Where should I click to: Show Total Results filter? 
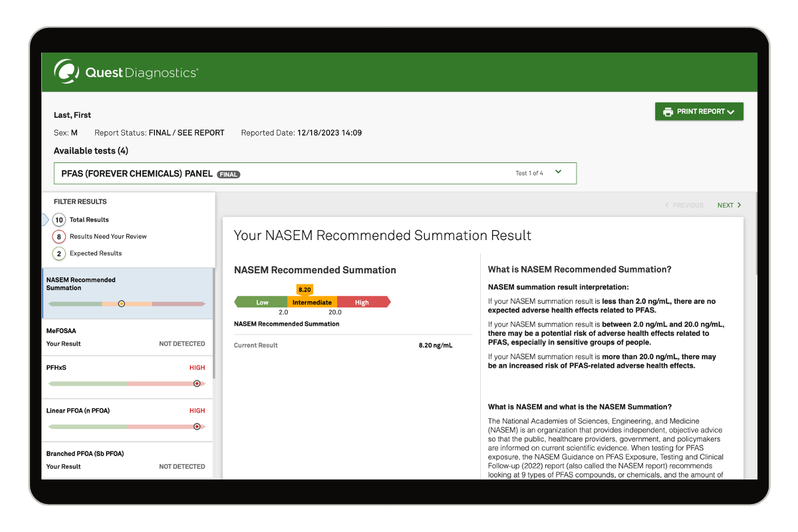[89, 220]
